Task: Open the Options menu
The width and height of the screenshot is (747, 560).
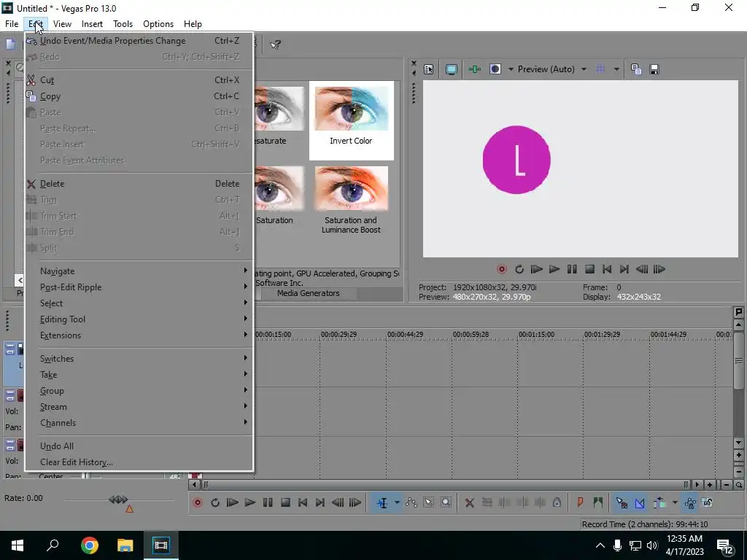Action: coord(158,24)
